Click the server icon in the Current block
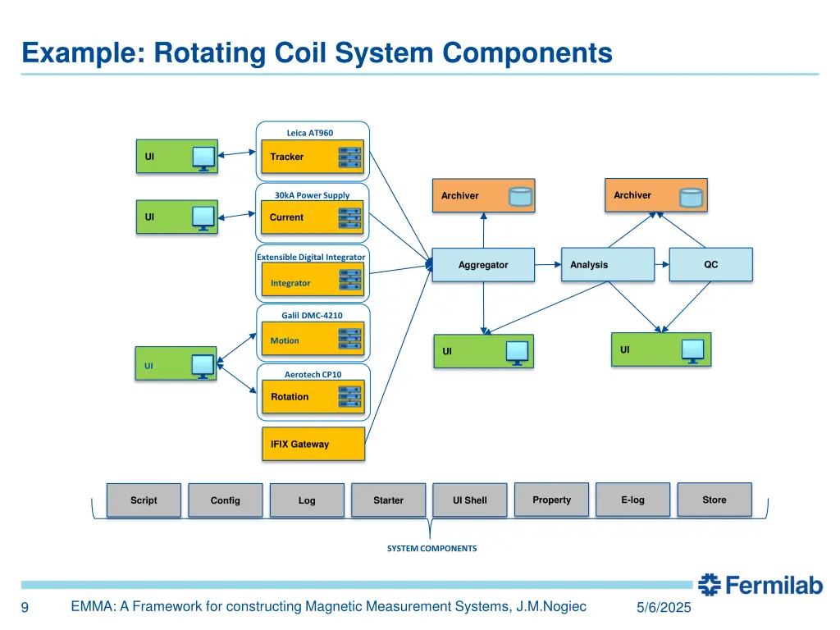840x630 pixels. coord(350,217)
